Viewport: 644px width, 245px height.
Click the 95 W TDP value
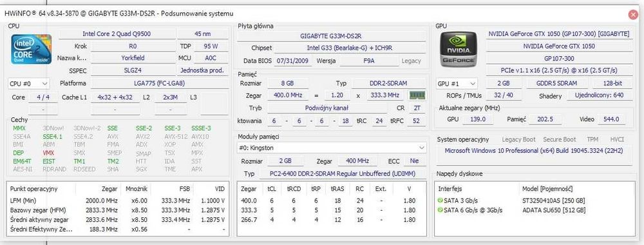click(x=211, y=46)
